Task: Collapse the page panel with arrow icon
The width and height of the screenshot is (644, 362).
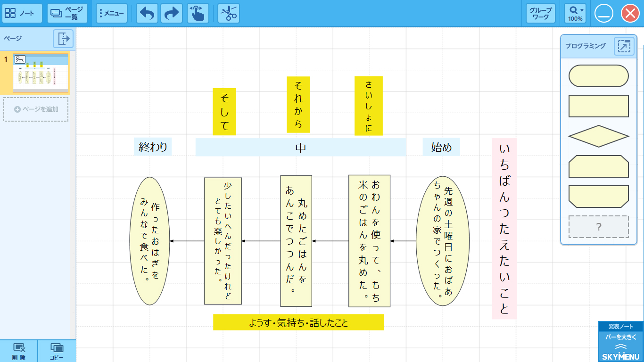Action: click(x=63, y=39)
